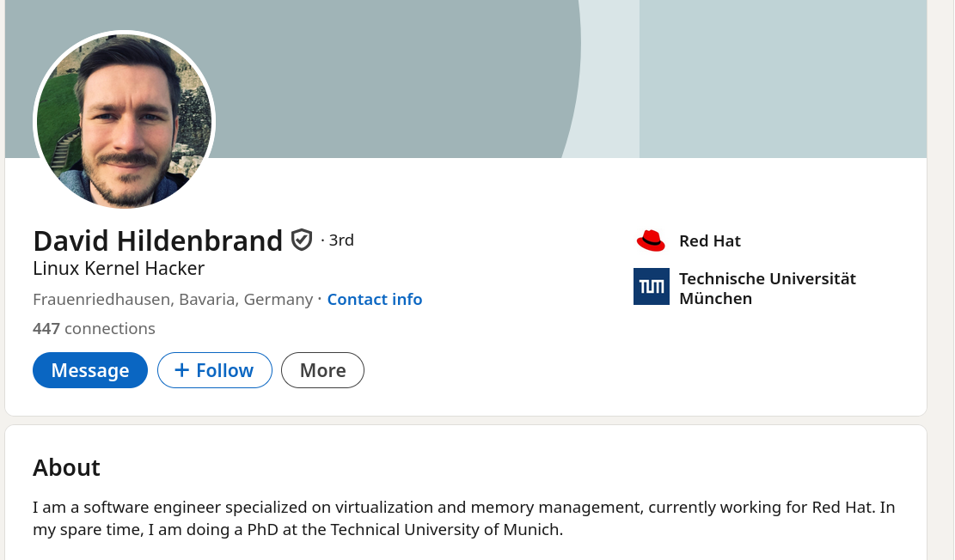Open David Hildenbrand's profile photo
This screenshot has width=955, height=560.
click(x=125, y=121)
